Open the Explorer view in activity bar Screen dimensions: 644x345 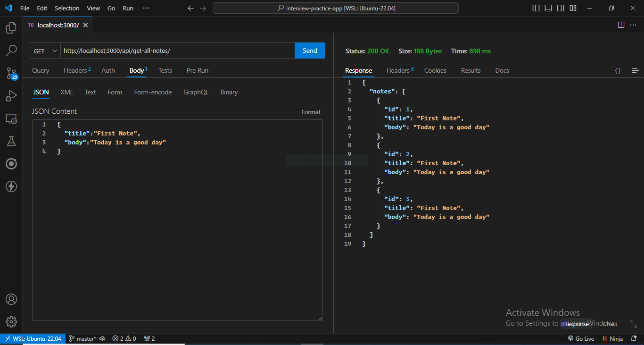11,28
